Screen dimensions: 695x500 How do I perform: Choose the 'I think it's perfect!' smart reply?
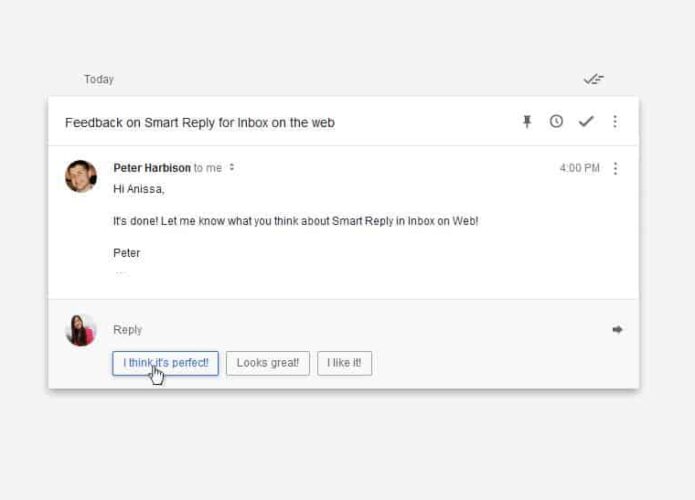[165, 363]
